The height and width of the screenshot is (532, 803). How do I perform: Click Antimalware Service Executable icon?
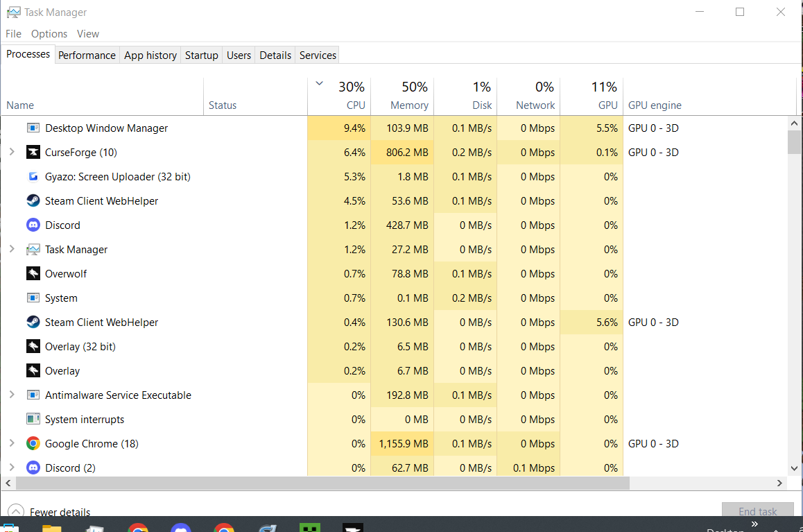(x=33, y=395)
